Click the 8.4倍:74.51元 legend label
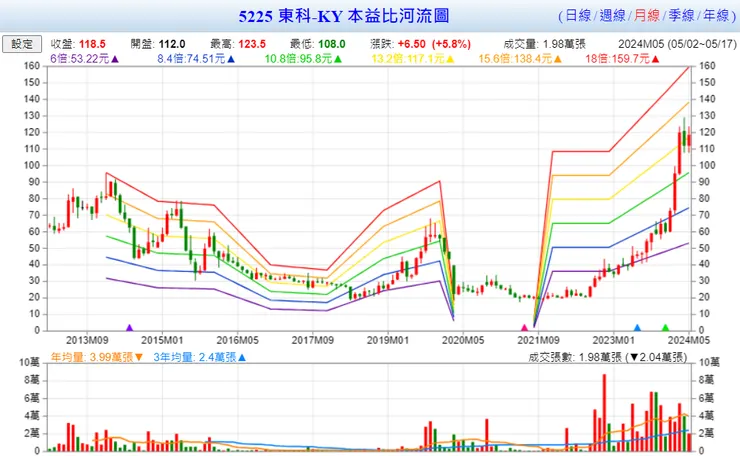Image resolution: width=740 pixels, height=456 pixels. point(191,59)
